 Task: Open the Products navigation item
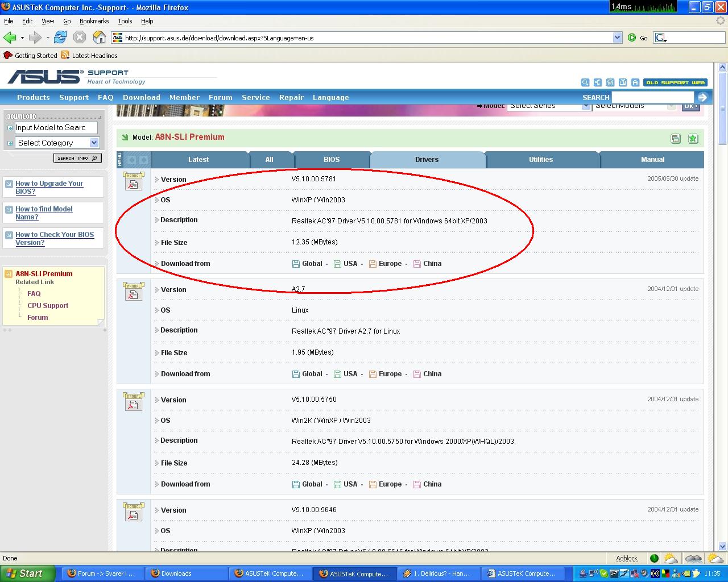[33, 97]
